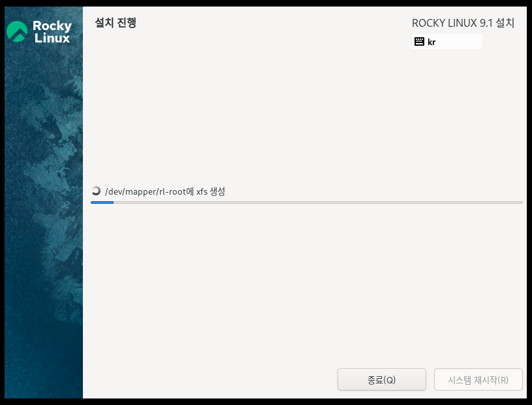Click the Rocky Linux logo
532x405 pixels.
[39, 31]
